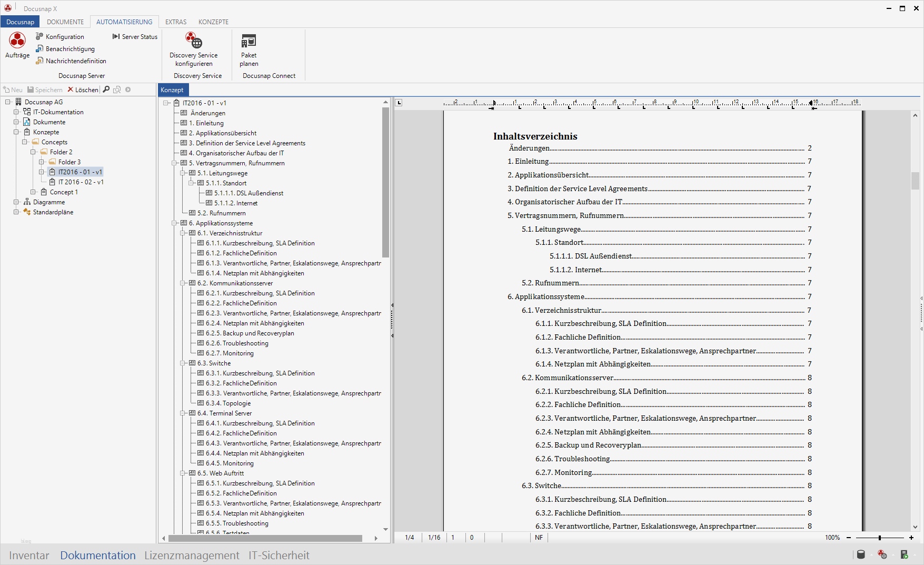Click Löschen to delete the concept
The width and height of the screenshot is (924, 565).
coord(83,90)
